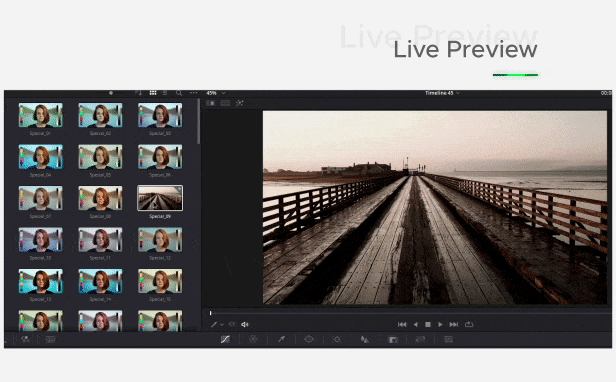This screenshot has height=382, width=616.
Task: Select the Special_07 still thumbnail
Action: pos(40,198)
